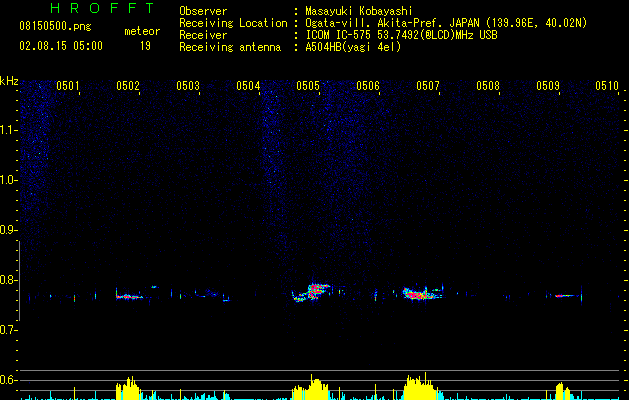The width and height of the screenshot is (629, 400).
Task: Click the receiver ICOM IC-575 text
Action: coord(401,35)
